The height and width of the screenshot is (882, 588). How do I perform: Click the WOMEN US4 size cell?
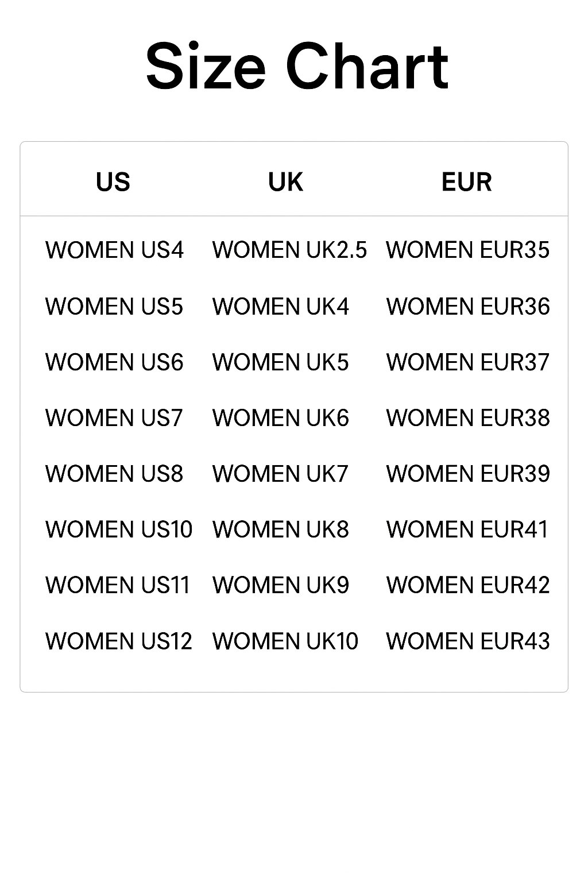coord(114,250)
